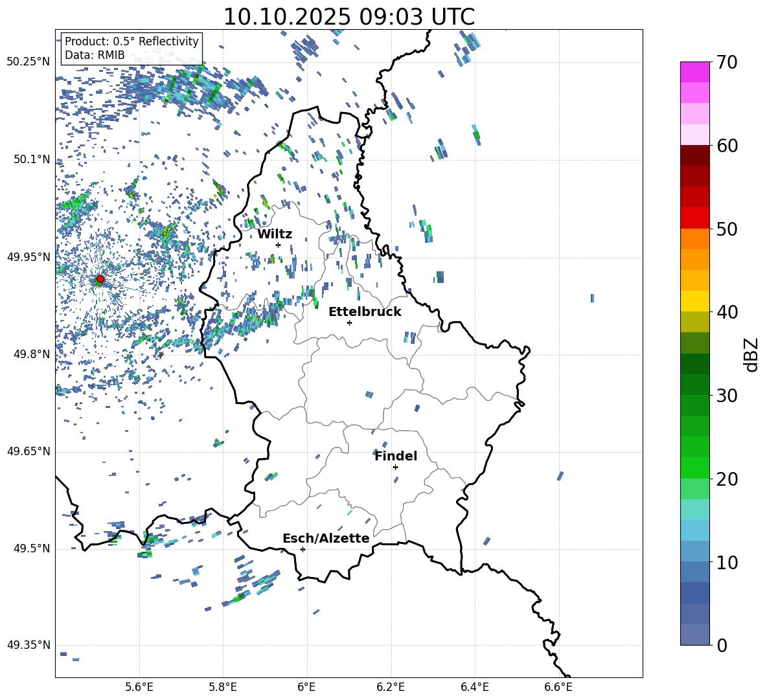The height and width of the screenshot is (700, 767).
Task: Click the plot title date and time
Action: (x=349, y=17)
